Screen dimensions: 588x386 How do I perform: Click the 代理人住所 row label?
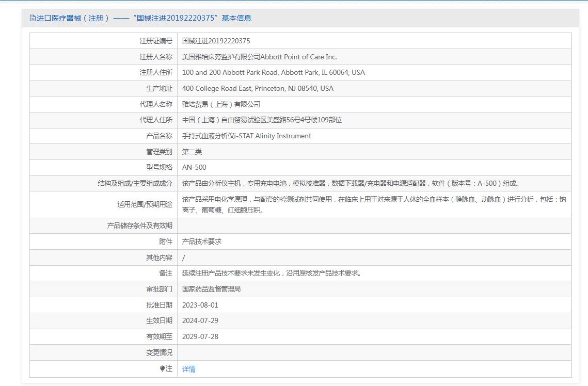point(156,120)
